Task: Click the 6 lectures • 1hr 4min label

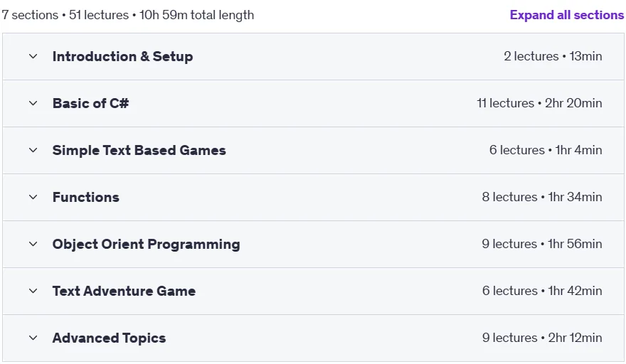Action: 546,150
